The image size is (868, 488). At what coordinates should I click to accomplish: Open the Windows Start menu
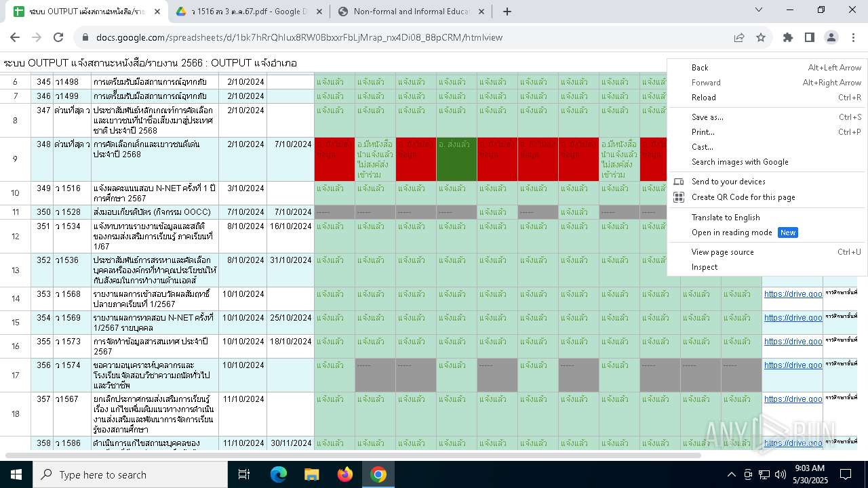point(16,474)
